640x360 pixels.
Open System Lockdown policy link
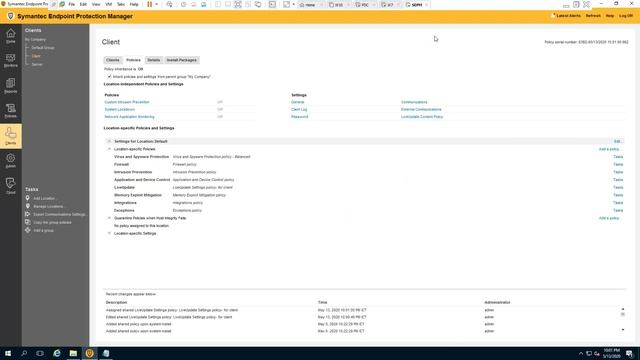[120, 109]
